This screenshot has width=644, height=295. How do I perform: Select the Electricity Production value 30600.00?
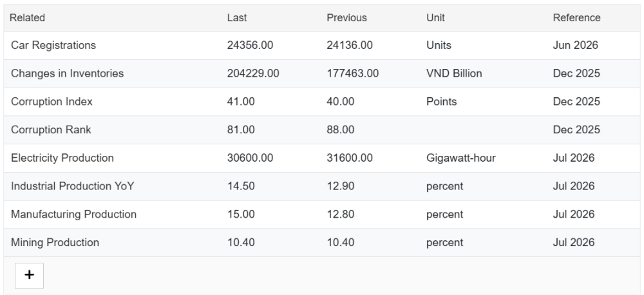pos(250,158)
